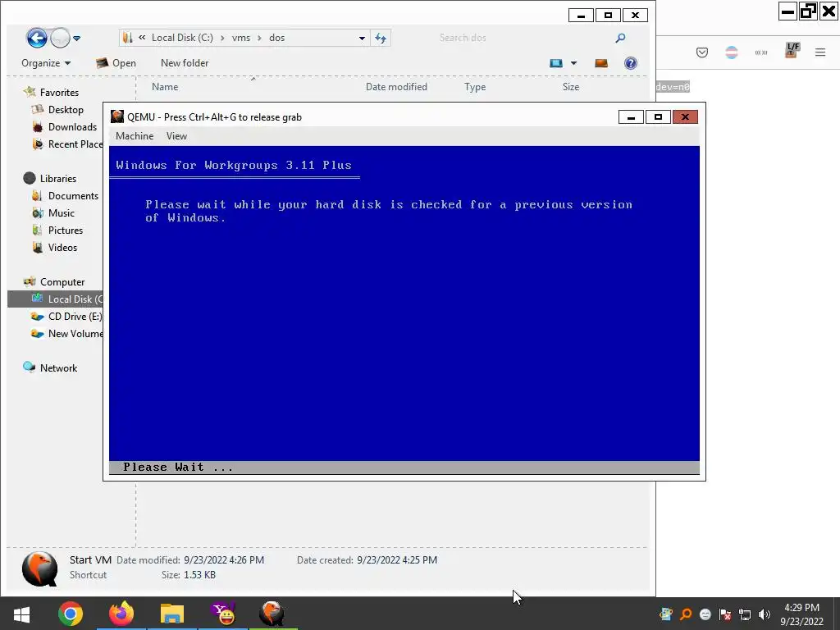Open Recent Places in navigation pane

pyautogui.click(x=67, y=144)
